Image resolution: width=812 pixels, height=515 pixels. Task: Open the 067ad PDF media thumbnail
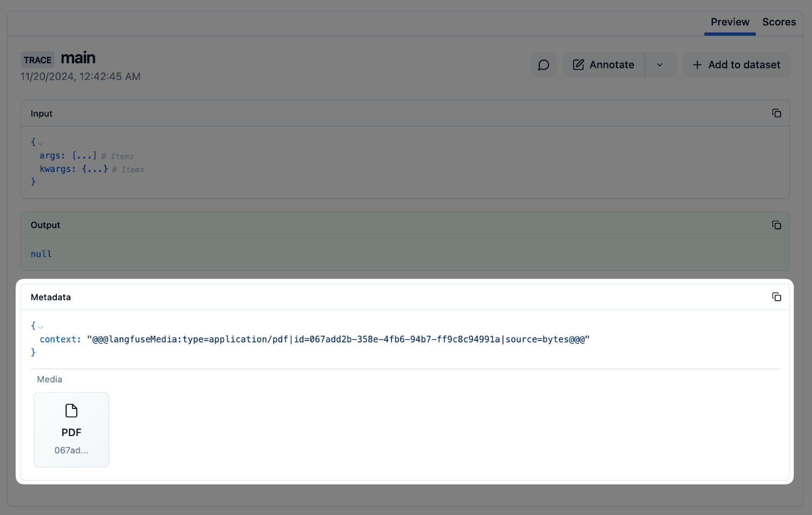click(71, 430)
